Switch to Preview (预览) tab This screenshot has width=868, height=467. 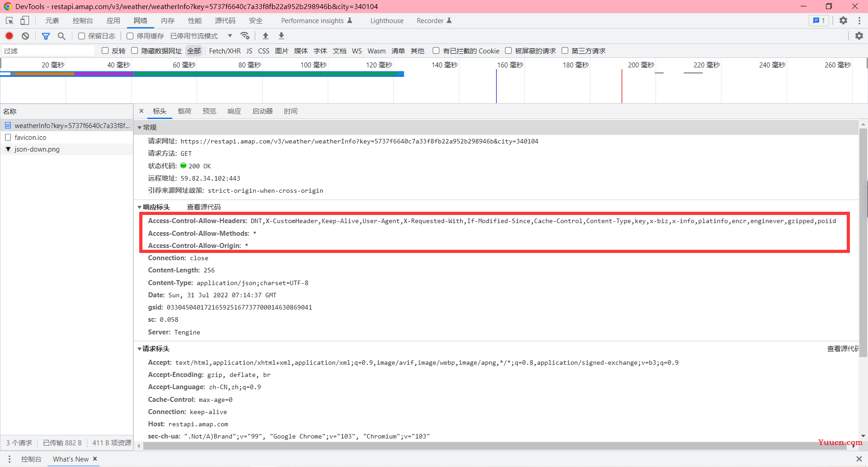tap(209, 111)
